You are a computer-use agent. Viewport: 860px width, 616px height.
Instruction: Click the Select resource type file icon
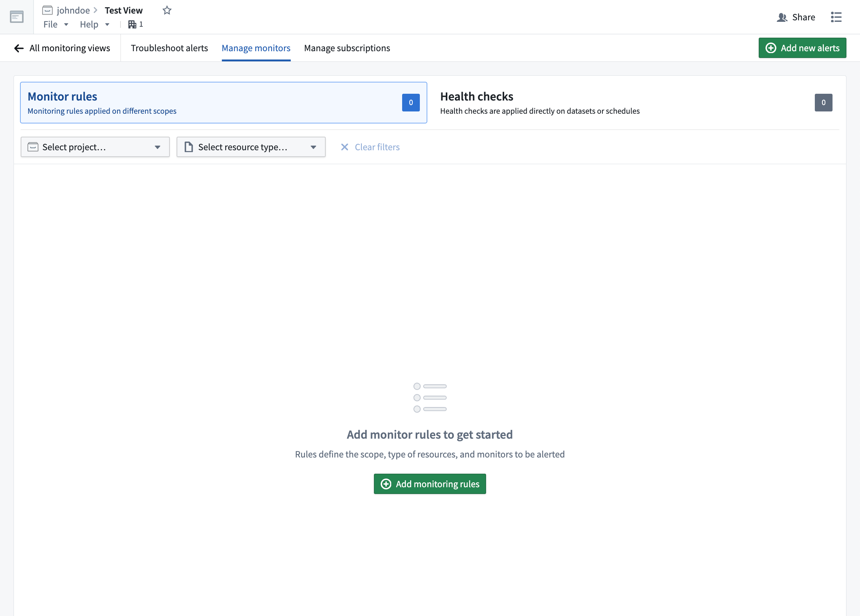pyautogui.click(x=189, y=147)
